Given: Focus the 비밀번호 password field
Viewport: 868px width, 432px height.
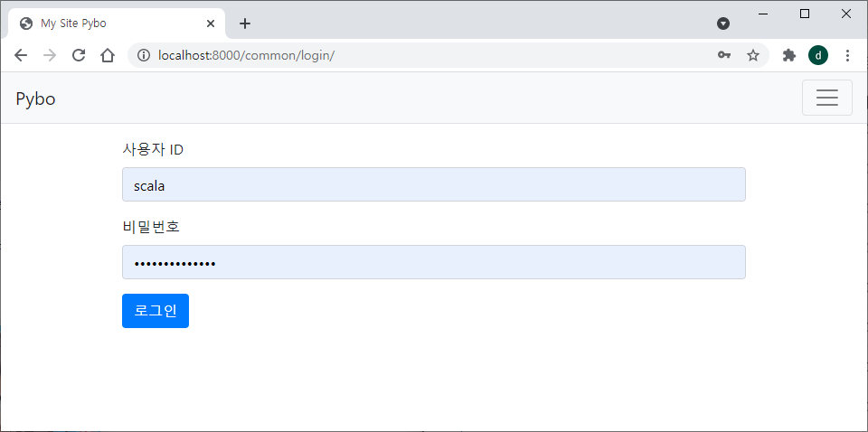Looking at the screenshot, I should point(433,262).
